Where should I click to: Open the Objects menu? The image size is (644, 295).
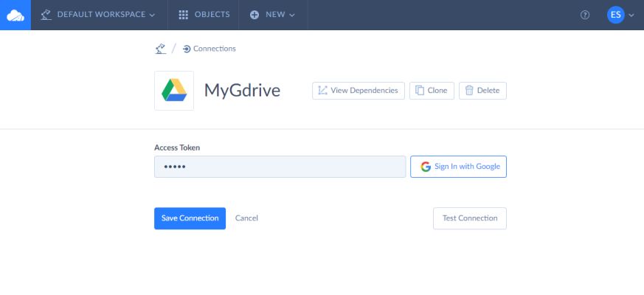(x=204, y=15)
